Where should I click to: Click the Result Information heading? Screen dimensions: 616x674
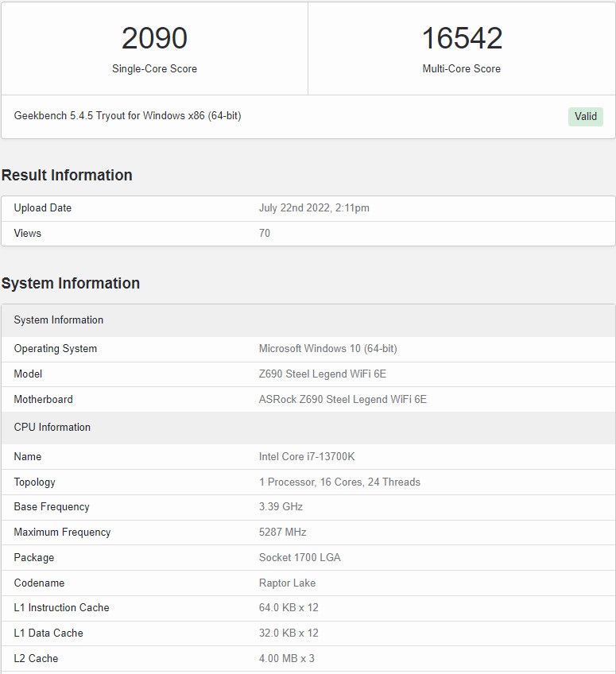[67, 175]
